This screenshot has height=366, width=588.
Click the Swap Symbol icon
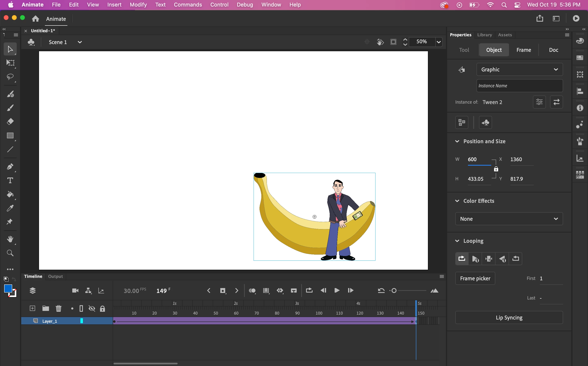(556, 102)
